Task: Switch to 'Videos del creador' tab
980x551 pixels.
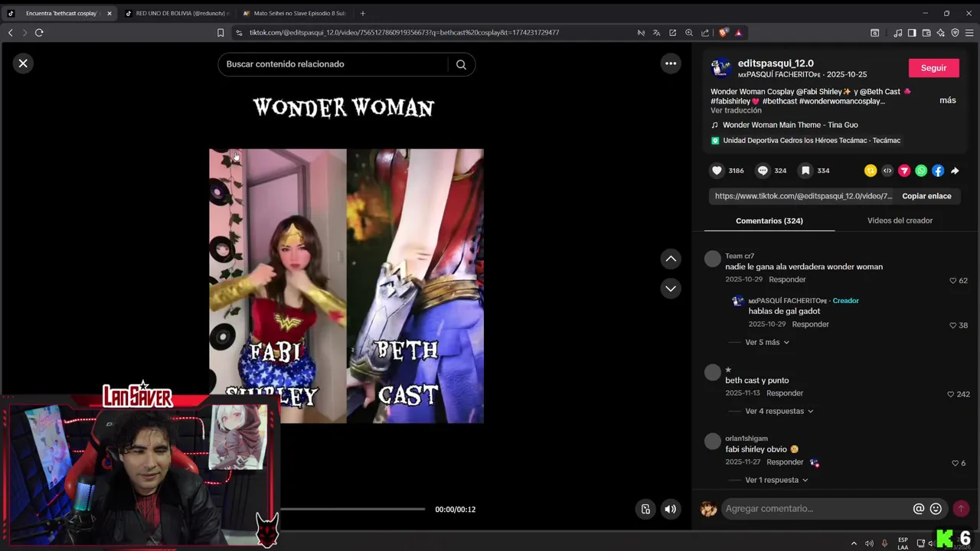Action: [900, 220]
